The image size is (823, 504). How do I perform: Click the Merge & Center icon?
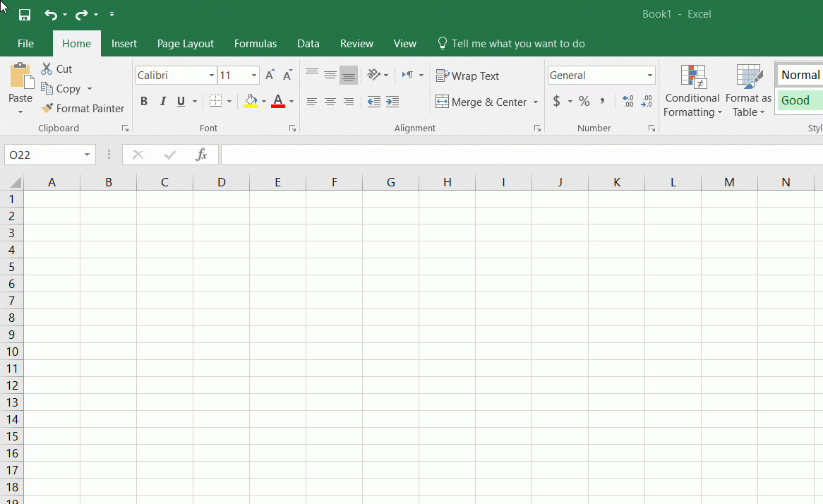pyautogui.click(x=441, y=102)
